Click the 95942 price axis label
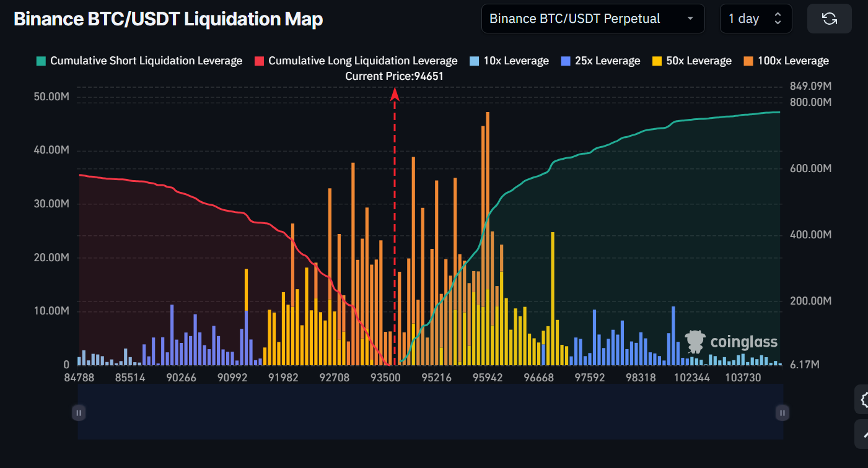868x468 pixels. [x=488, y=378]
